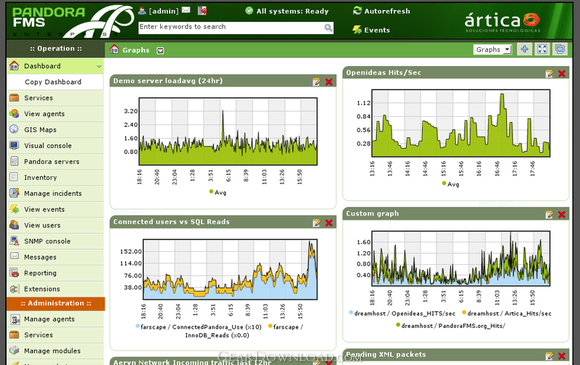Image resolution: width=580 pixels, height=365 pixels.
Task: Click the Administration section header
Action: [55, 304]
